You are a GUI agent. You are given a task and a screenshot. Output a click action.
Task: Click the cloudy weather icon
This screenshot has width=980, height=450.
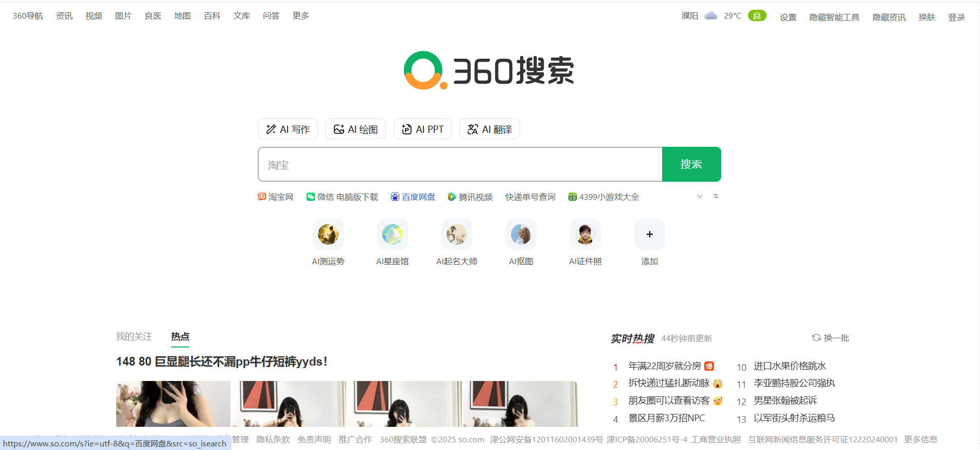(x=711, y=15)
